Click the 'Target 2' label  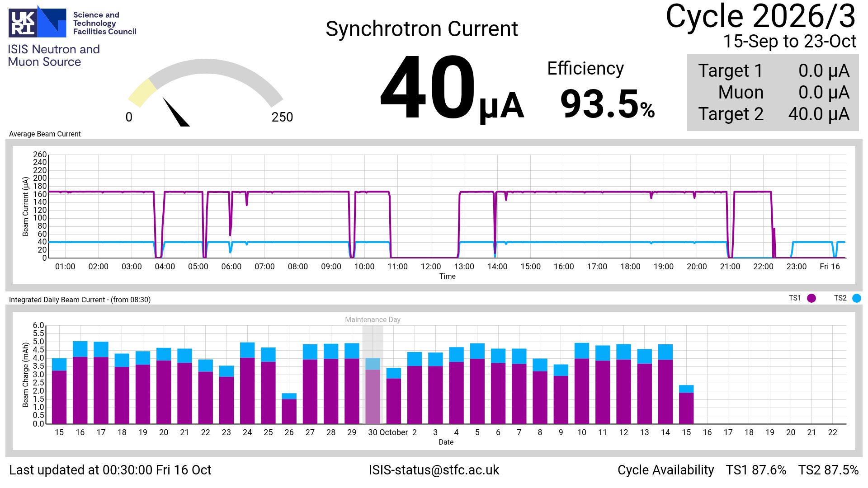click(x=731, y=114)
